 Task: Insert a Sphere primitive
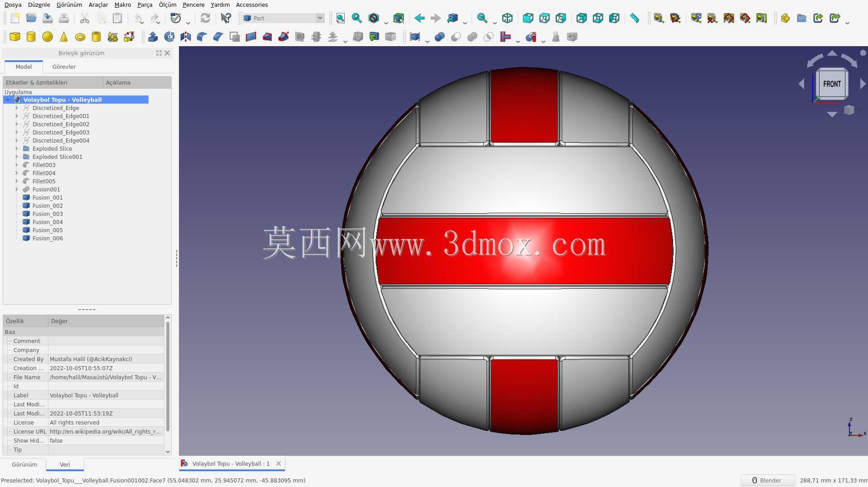coord(48,37)
